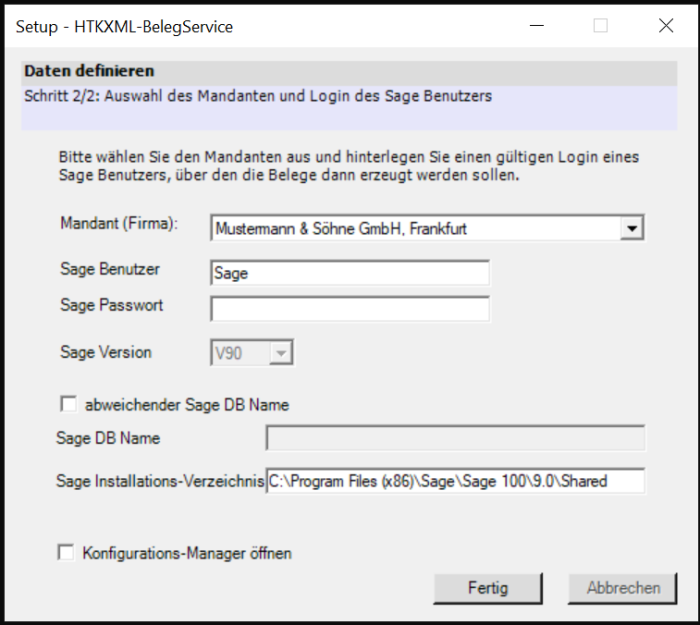This screenshot has width=700, height=625.
Task: Click the 'Schritt 2/2' step description text
Action: click(x=257, y=97)
